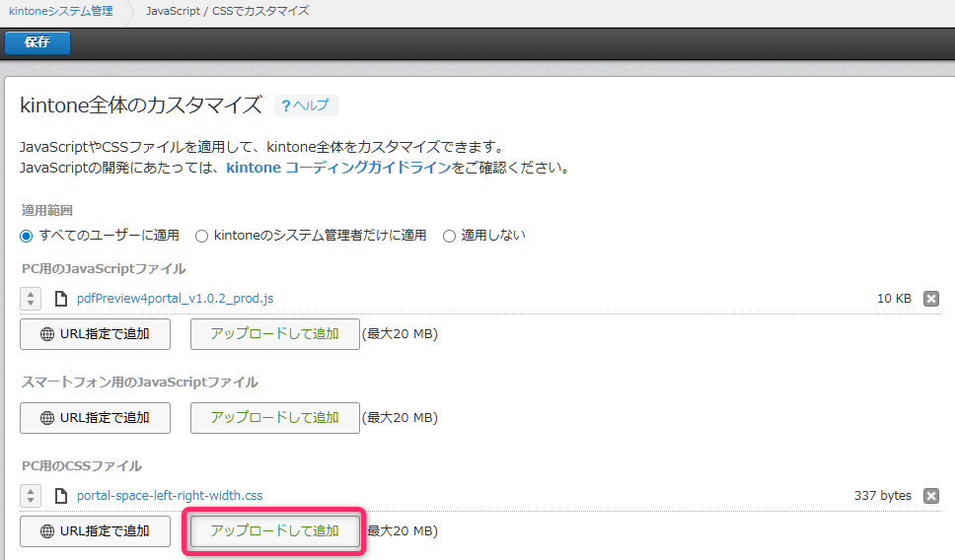Go to kintoneシステム管理 breadcrumb
The height and width of the screenshot is (560, 955).
(61, 12)
